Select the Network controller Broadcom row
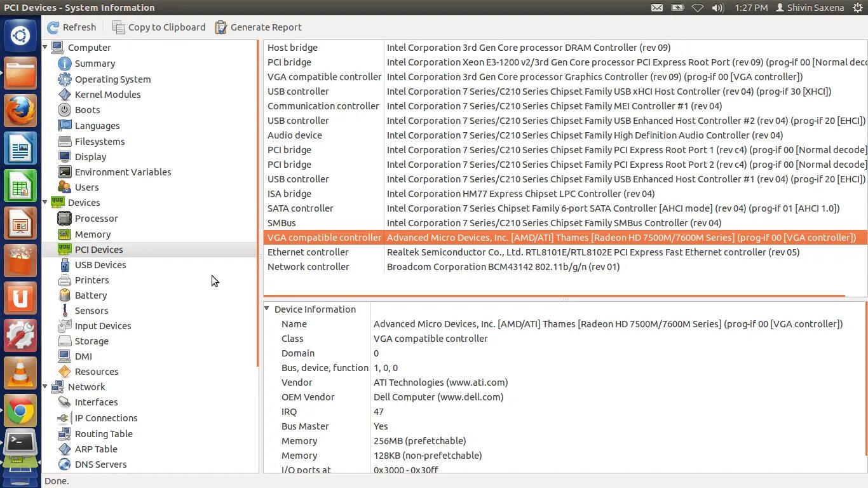Image resolution: width=868 pixels, height=488 pixels. click(x=566, y=267)
